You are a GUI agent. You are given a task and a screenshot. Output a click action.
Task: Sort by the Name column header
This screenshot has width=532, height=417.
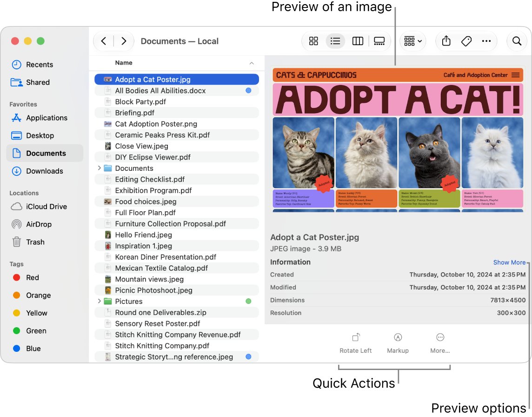pos(124,63)
